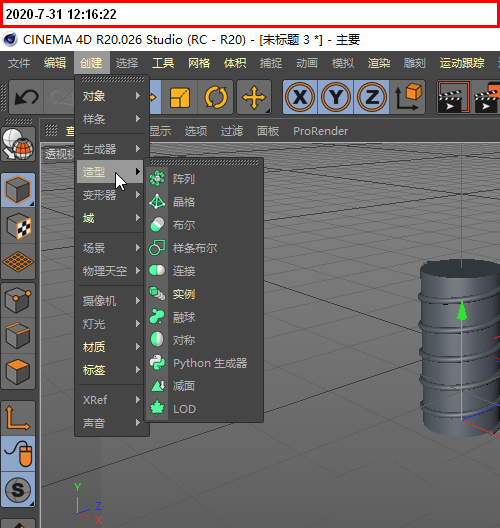
Task: Choose LOD item in submenu
Action: (204, 409)
